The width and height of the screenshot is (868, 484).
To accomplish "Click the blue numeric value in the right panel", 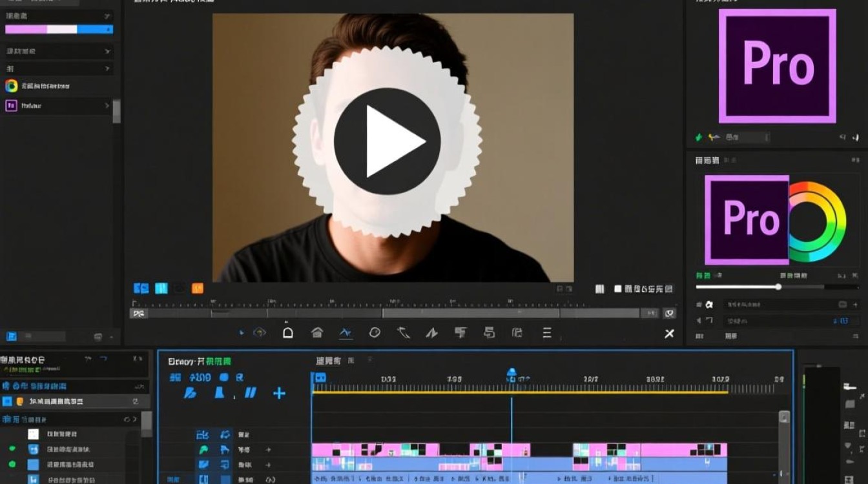I will (x=841, y=321).
